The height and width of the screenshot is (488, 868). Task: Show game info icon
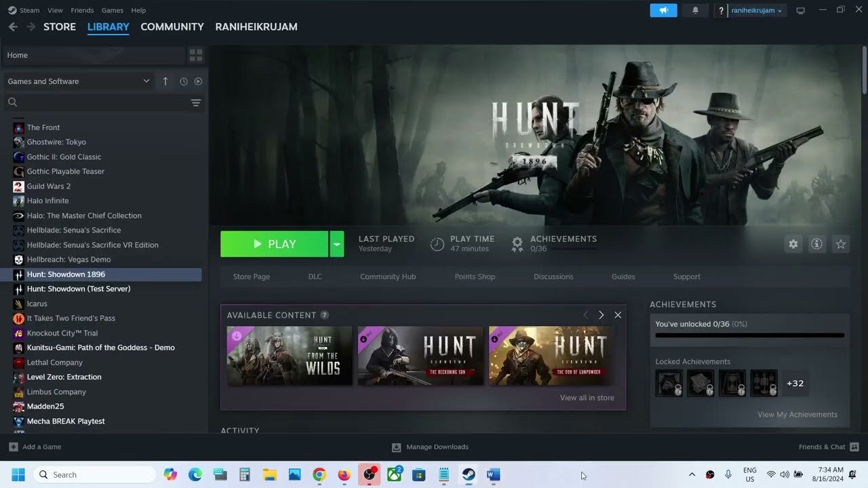[x=817, y=244]
